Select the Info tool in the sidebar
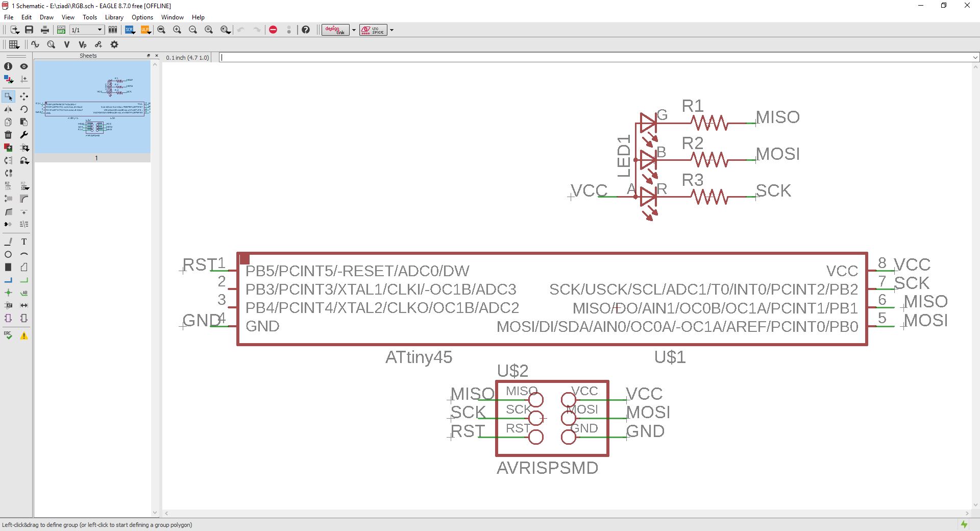Image resolution: width=980 pixels, height=531 pixels. coord(8,66)
